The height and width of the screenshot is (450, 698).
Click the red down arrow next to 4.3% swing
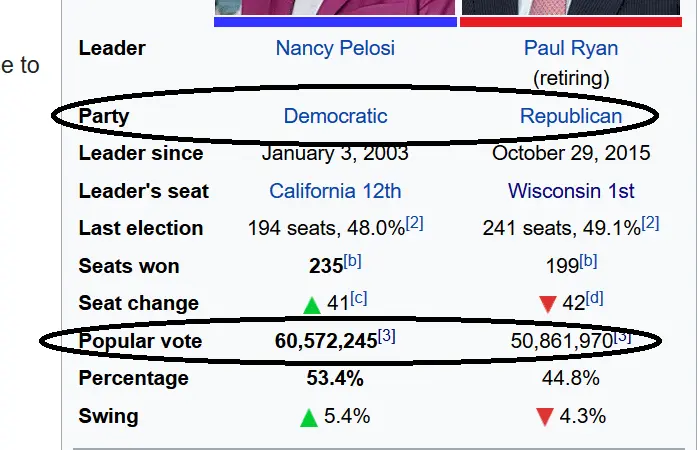[545, 417]
